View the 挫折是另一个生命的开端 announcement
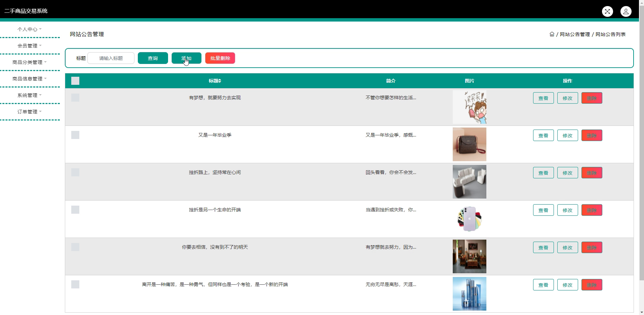644x315 pixels. pos(544,210)
